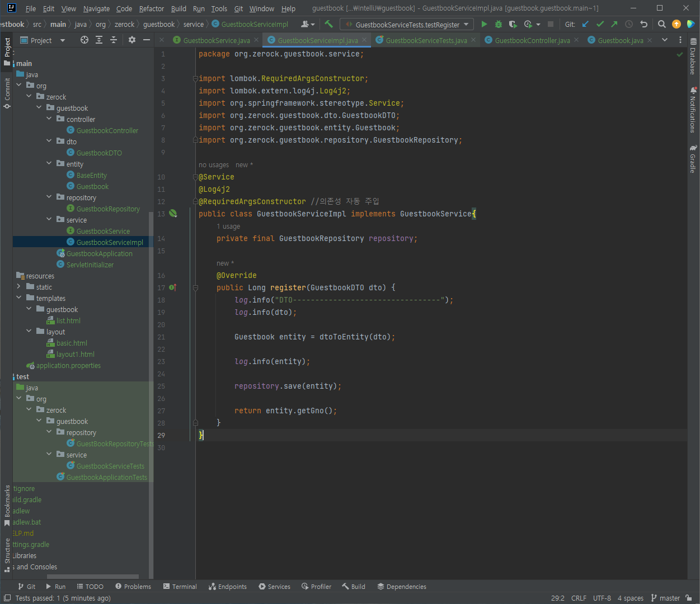Open the Notifications tool window
Viewport: 700px width, 604px height.
coord(693,110)
